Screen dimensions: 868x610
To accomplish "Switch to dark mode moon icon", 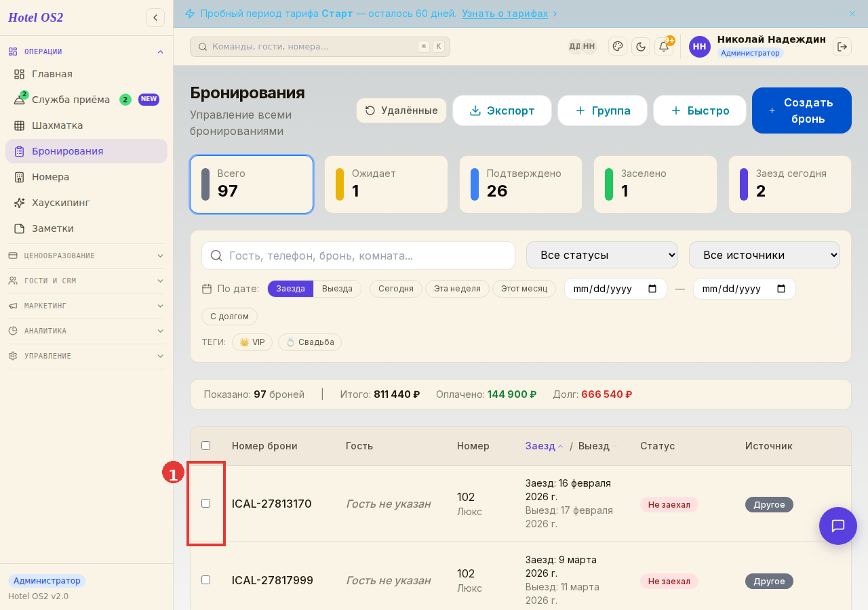I will (641, 46).
